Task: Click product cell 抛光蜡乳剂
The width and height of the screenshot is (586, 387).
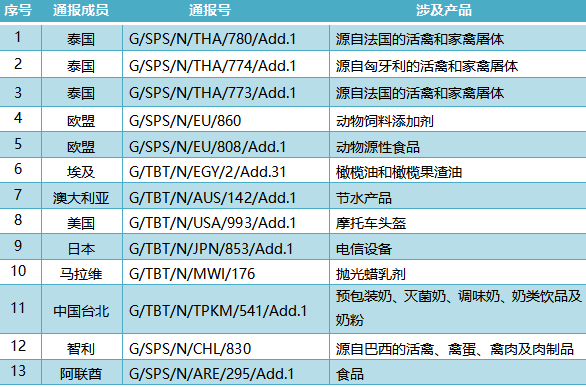Action: 371,274
